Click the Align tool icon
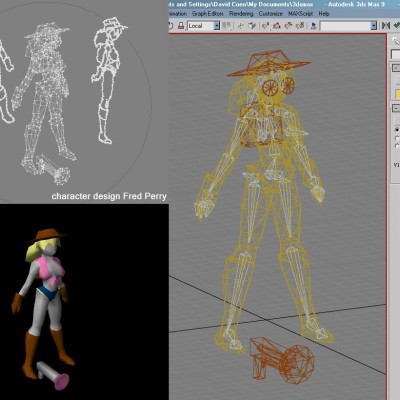Viewport: 400px width, 400px height. [397, 26]
